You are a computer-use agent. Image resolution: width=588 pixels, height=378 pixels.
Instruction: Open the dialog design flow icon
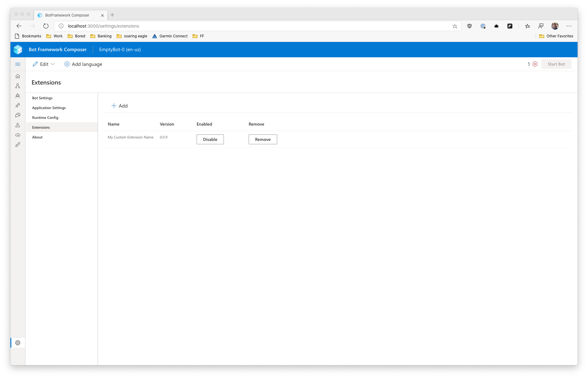coord(18,86)
